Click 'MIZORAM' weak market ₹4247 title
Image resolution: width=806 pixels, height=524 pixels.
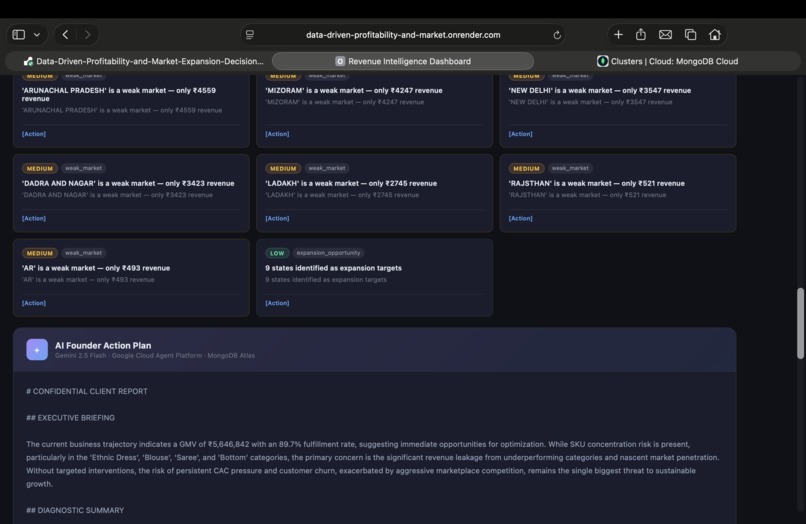[354, 91]
